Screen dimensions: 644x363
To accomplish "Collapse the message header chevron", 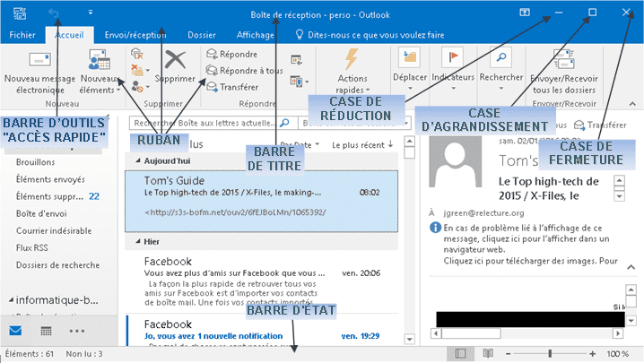I will [x=631, y=267].
